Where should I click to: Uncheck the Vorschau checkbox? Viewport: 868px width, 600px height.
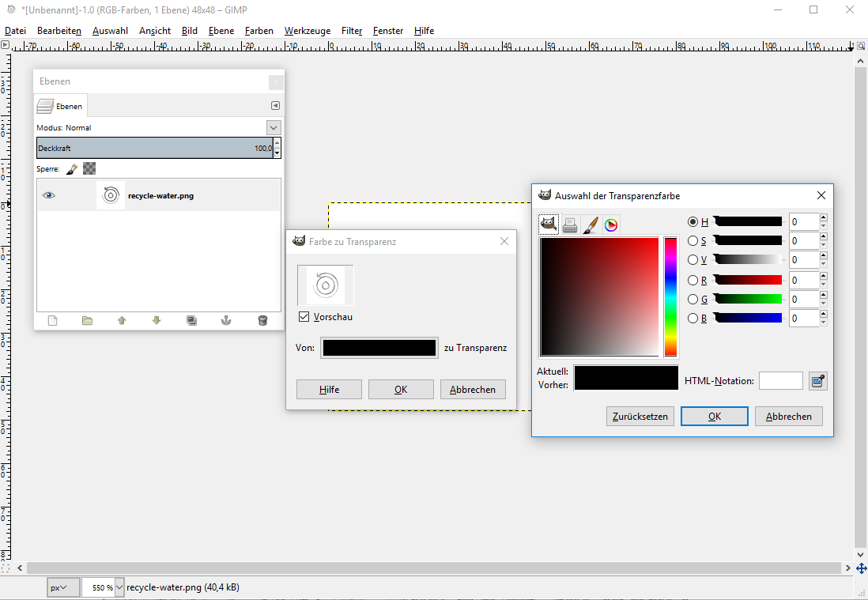304,315
